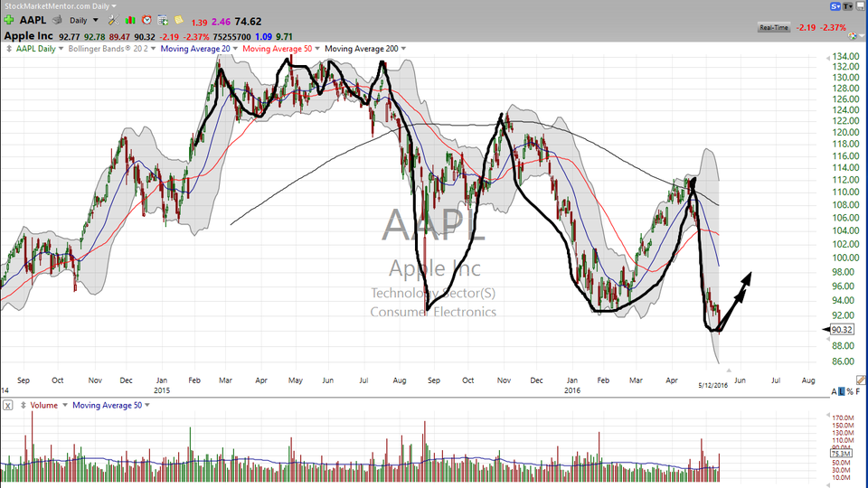Click the green plus add-symbol icon
This screenshot has width=868, height=488.
[x=9, y=20]
